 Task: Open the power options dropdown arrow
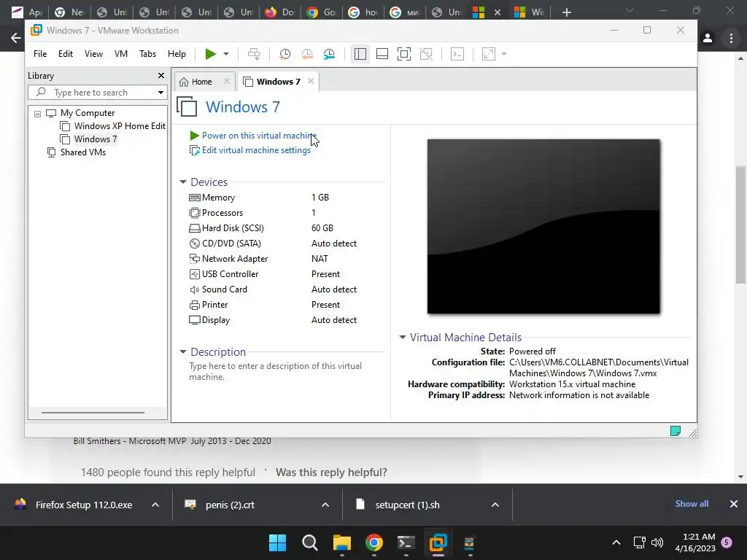[226, 54]
